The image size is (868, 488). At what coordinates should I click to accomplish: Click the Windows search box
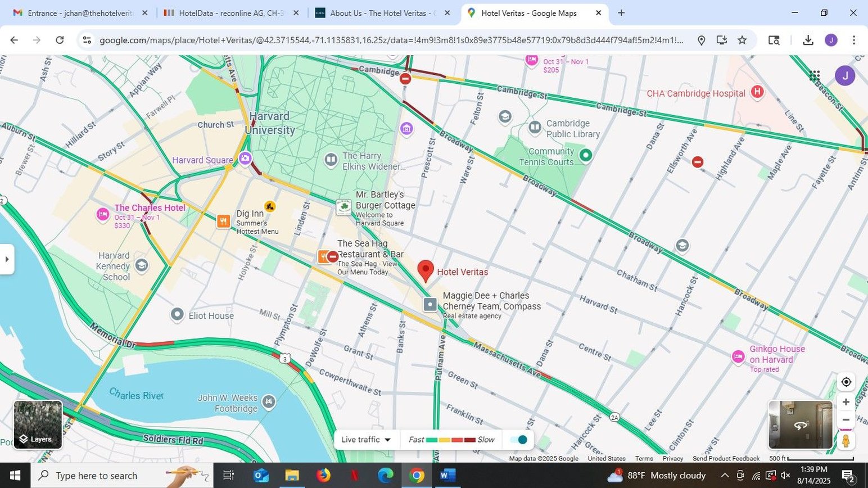point(122,476)
